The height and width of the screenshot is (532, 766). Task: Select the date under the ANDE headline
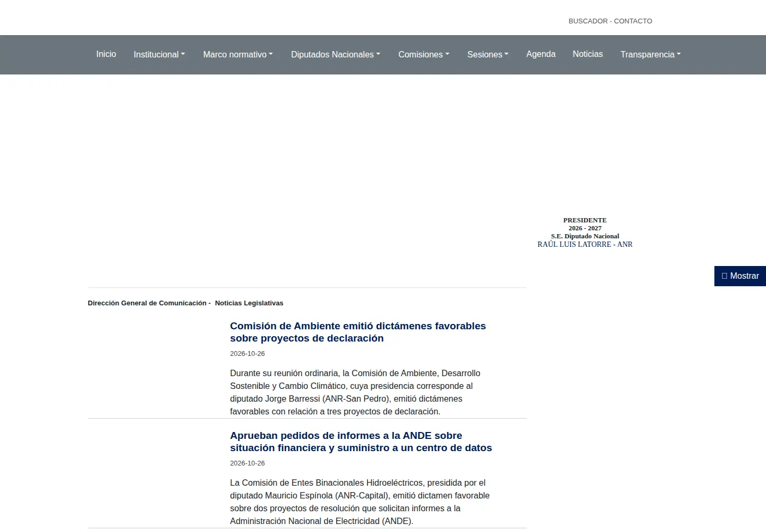247,463
